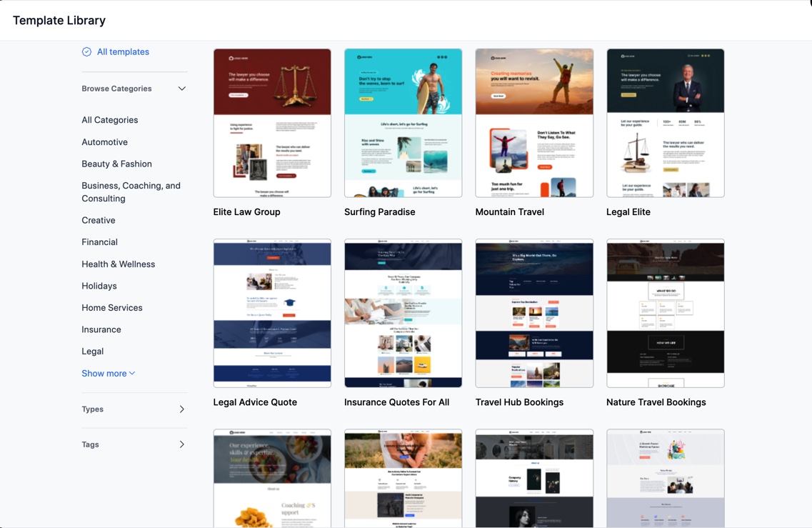Open the Insurance Quotes For All thumbnail
Image resolution: width=812 pixels, height=528 pixels.
point(403,313)
